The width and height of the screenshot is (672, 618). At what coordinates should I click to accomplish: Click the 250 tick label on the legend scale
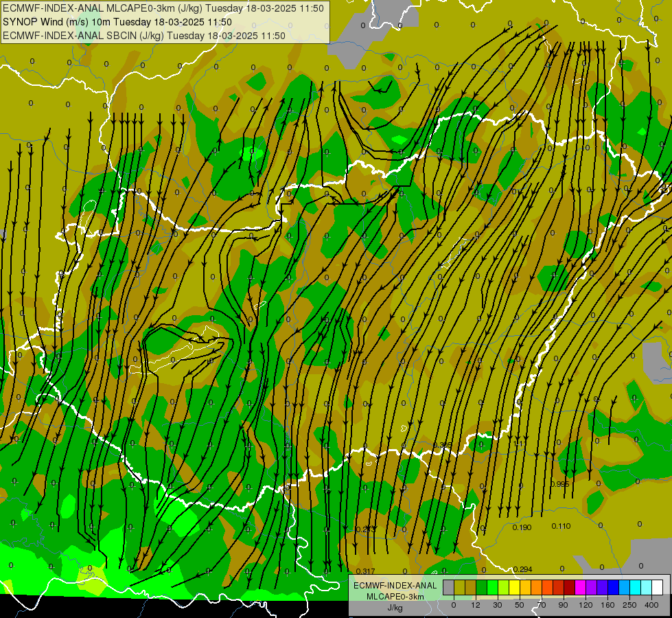coord(629,605)
